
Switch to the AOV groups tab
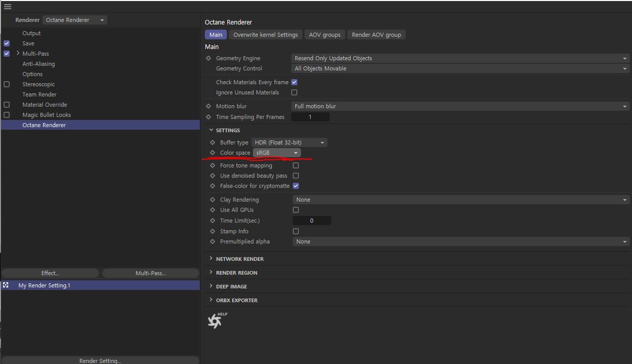[325, 35]
